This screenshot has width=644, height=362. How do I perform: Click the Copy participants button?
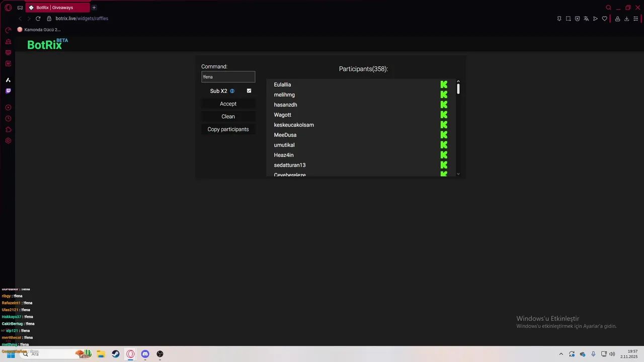[228, 129]
